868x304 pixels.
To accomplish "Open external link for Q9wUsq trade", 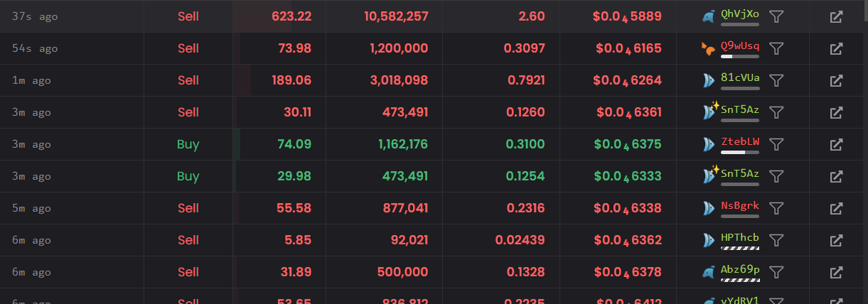I will [837, 48].
